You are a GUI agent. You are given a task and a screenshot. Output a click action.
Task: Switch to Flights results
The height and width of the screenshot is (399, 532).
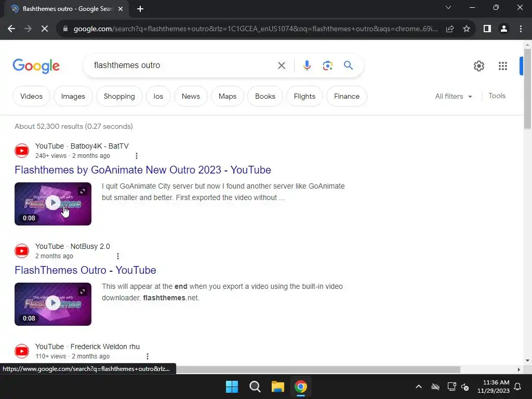pyautogui.click(x=304, y=96)
